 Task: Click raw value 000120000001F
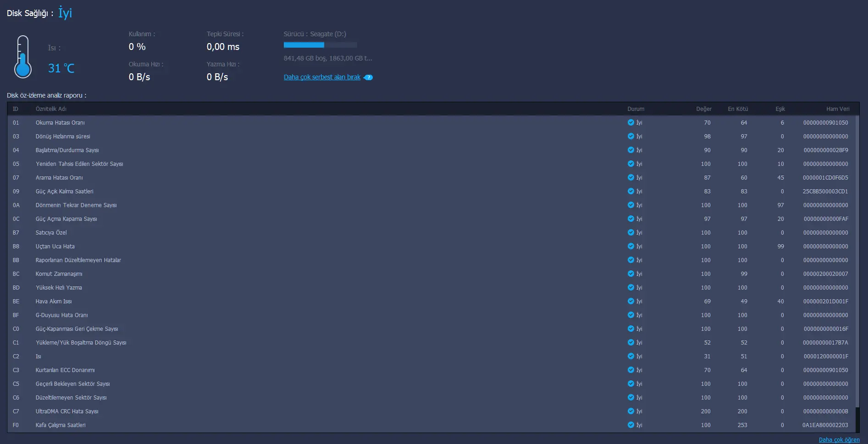coord(826,356)
